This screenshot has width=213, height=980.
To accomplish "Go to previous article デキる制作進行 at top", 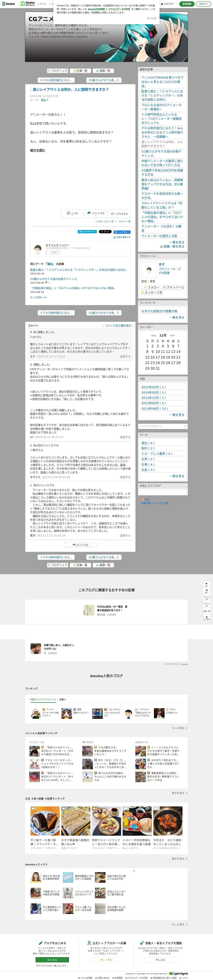I will click(x=56, y=80).
